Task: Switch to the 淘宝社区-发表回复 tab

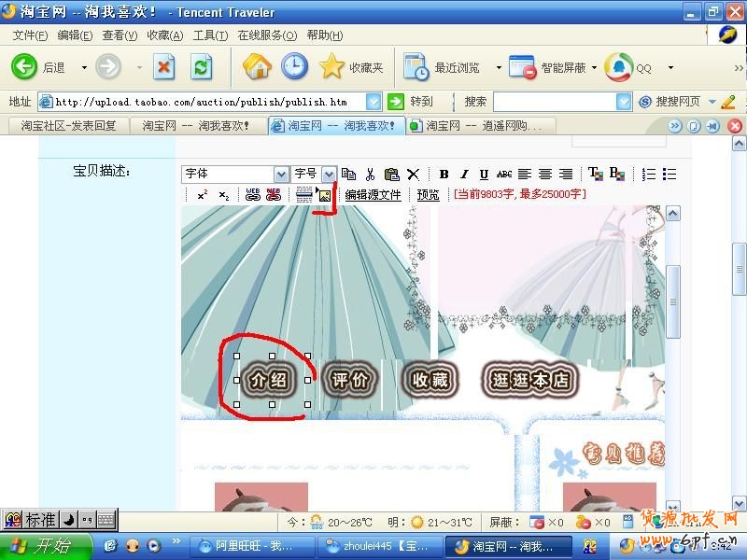Action: tap(68, 126)
